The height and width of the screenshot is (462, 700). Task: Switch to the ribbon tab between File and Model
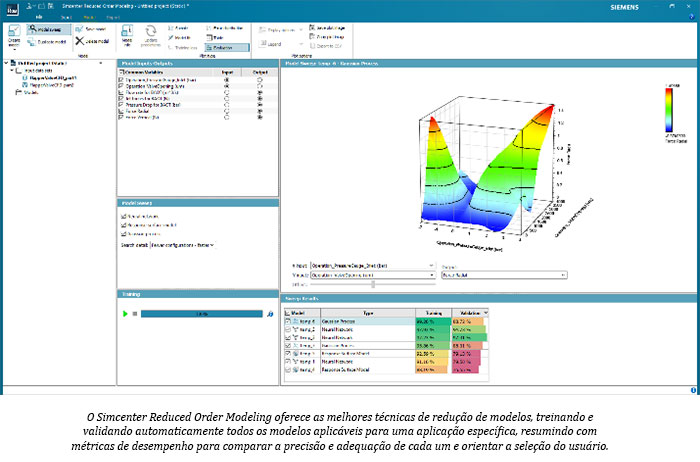(66, 17)
